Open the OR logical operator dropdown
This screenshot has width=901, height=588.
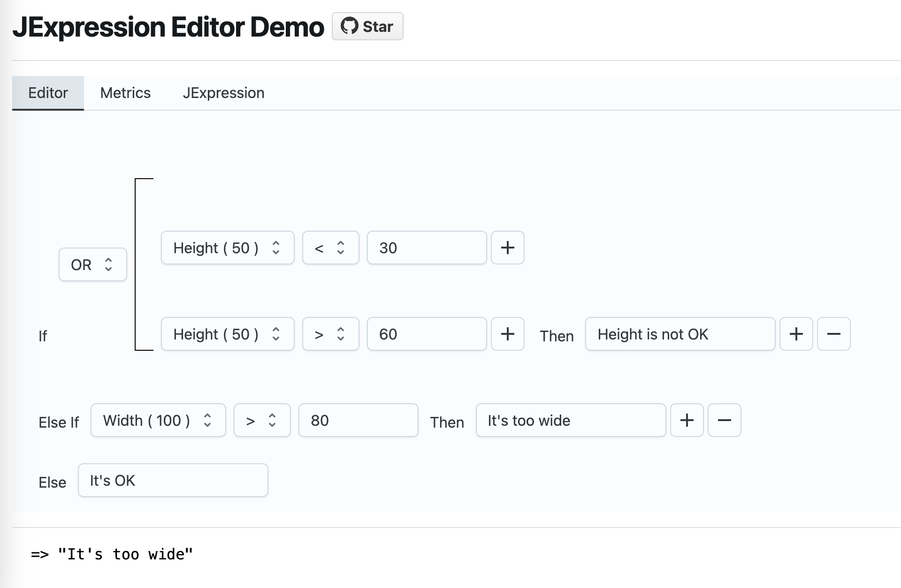[x=92, y=264]
